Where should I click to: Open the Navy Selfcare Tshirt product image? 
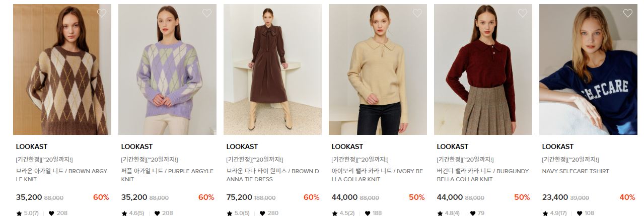(x=588, y=69)
